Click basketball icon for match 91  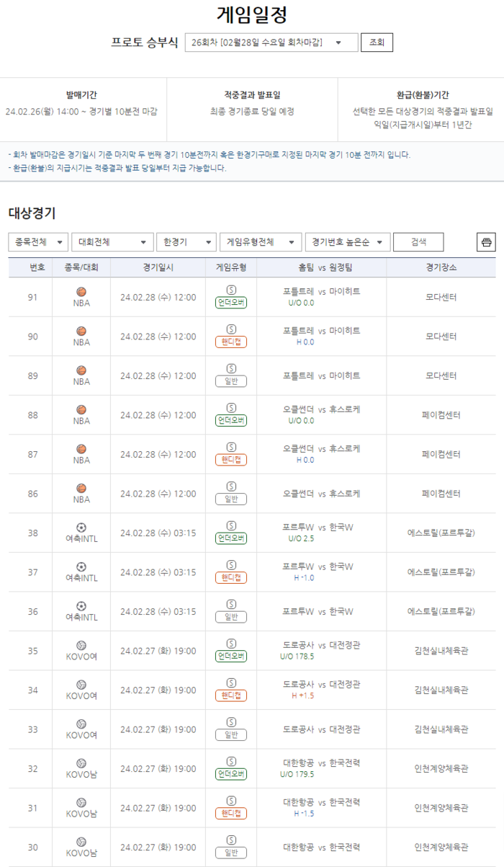coord(81,292)
